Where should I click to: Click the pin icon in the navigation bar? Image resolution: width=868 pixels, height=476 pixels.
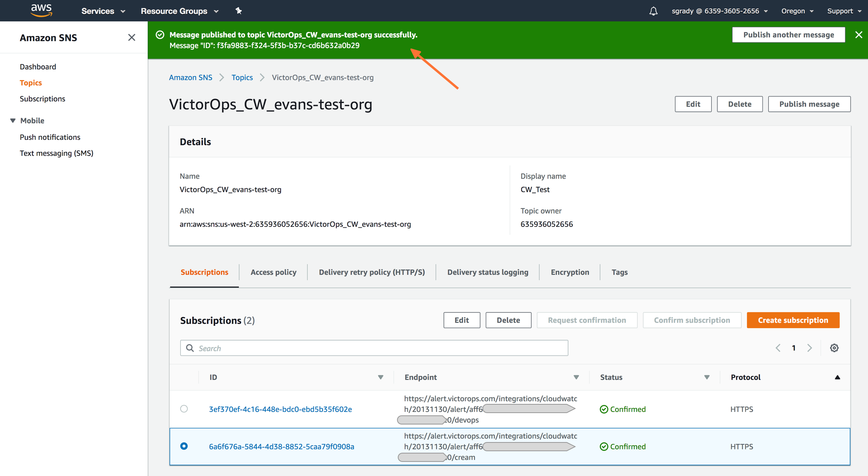pyautogui.click(x=239, y=11)
